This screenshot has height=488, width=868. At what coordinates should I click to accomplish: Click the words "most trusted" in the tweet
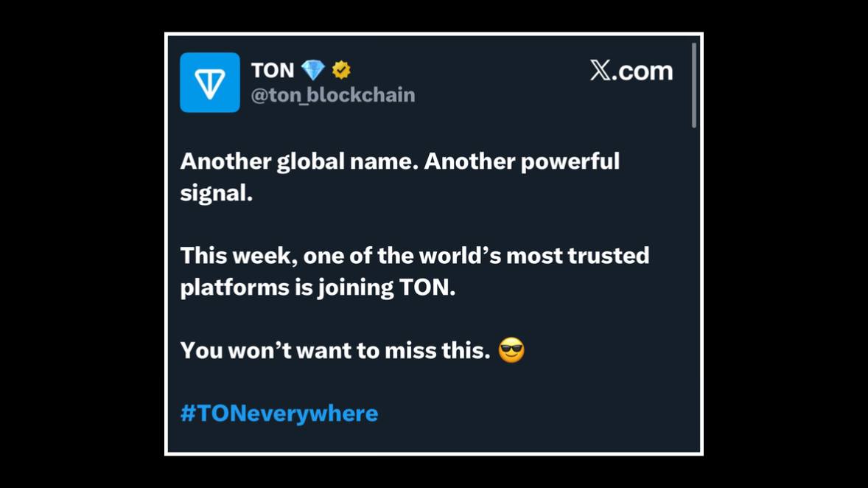578,256
